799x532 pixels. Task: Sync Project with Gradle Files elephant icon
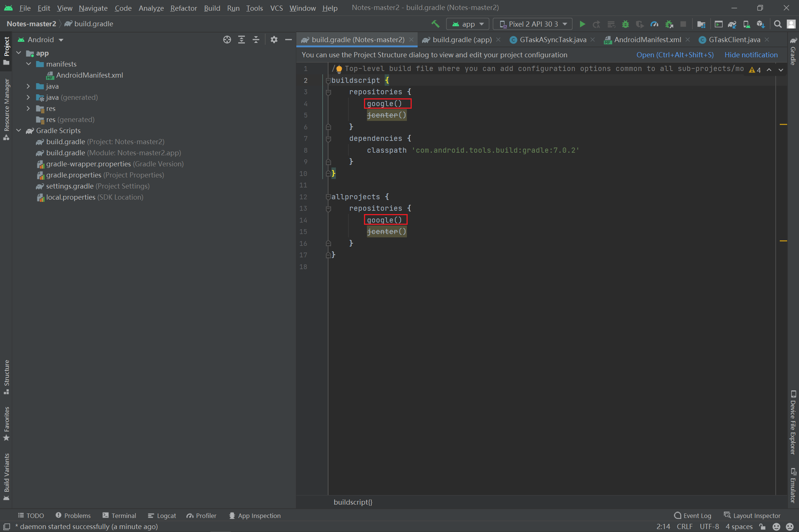click(732, 24)
